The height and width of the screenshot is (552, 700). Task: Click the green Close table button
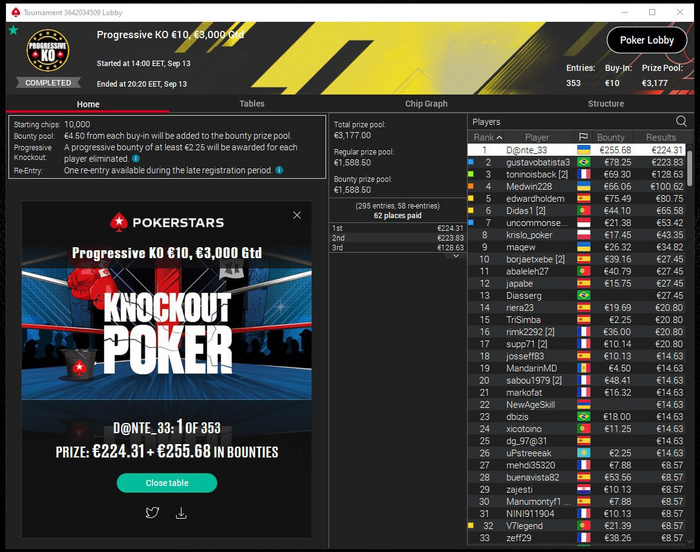click(x=167, y=483)
